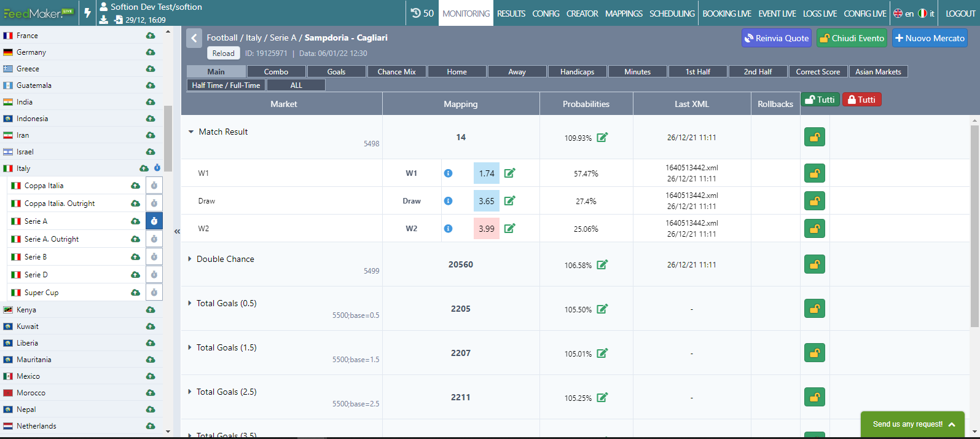The height and width of the screenshot is (439, 980).
Task: Click the back arrow before Football breadcrumb
Action: tap(194, 38)
